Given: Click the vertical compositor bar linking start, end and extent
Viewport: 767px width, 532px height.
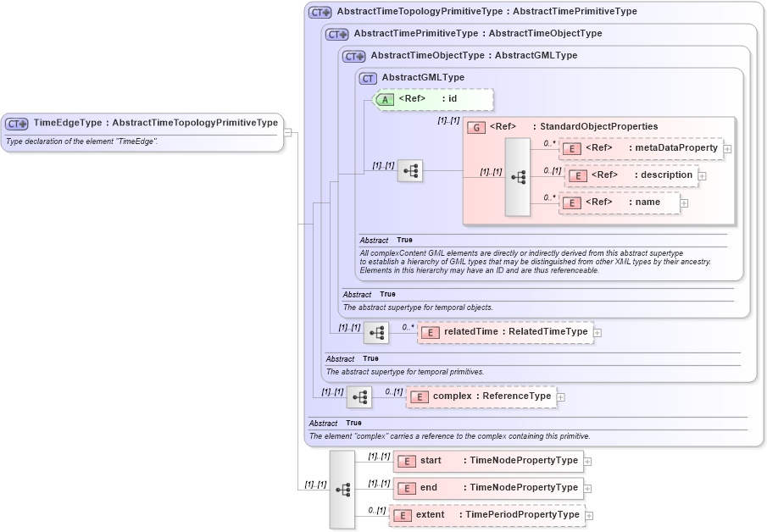Looking at the screenshot, I should click(x=342, y=490).
